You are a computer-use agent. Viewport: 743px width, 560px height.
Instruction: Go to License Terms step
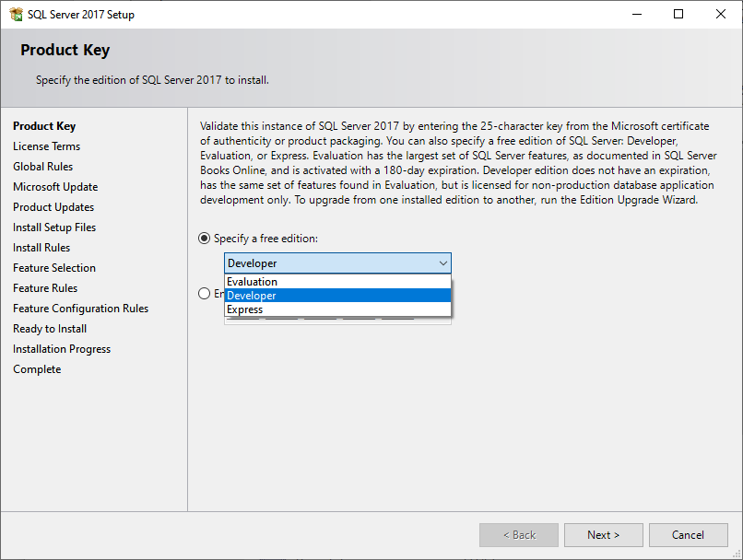46,146
